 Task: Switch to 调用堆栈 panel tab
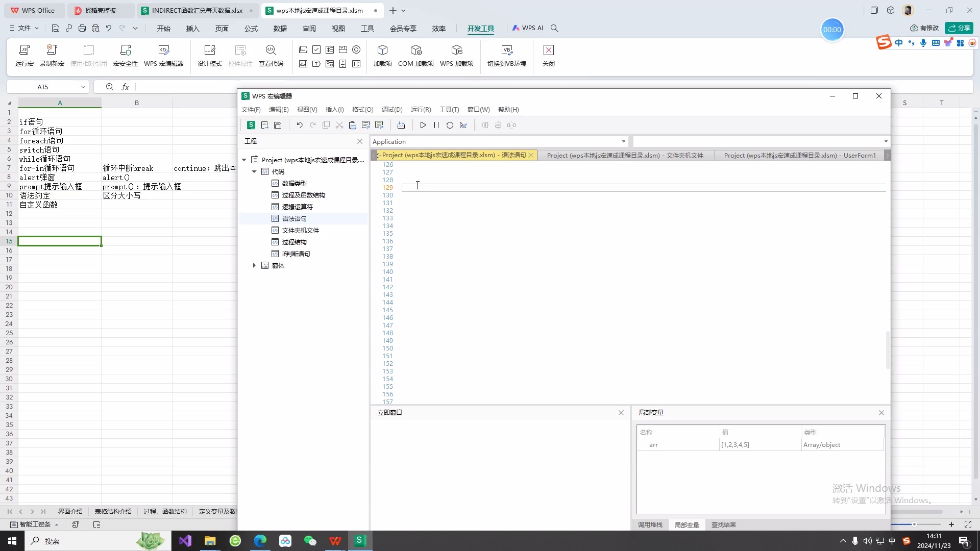(650, 524)
